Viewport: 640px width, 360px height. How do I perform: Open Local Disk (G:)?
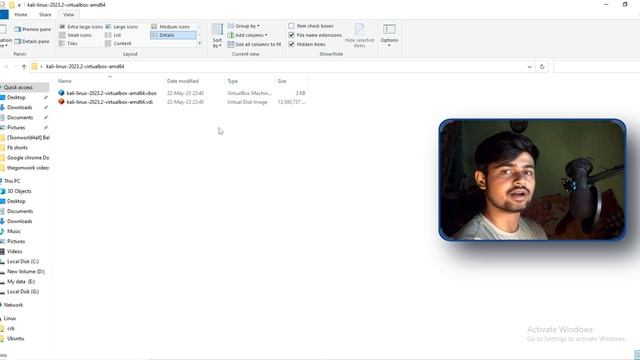click(22, 291)
